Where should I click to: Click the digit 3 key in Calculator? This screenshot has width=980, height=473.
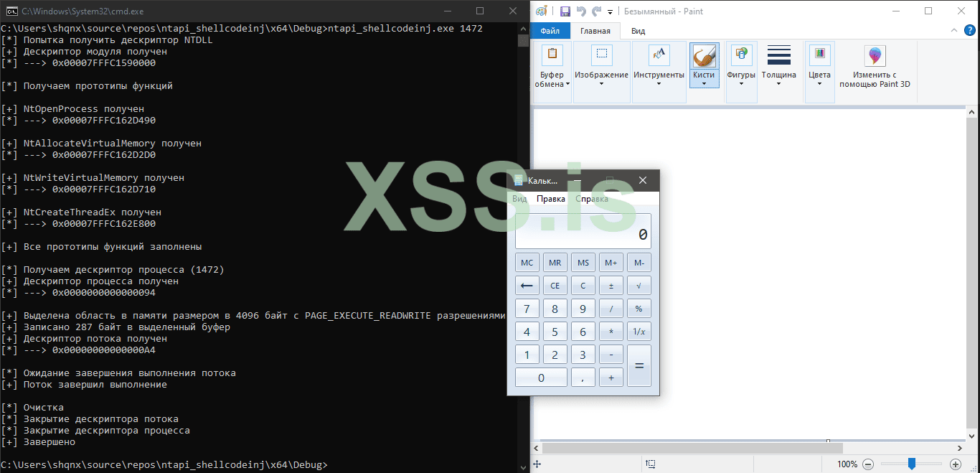(583, 355)
